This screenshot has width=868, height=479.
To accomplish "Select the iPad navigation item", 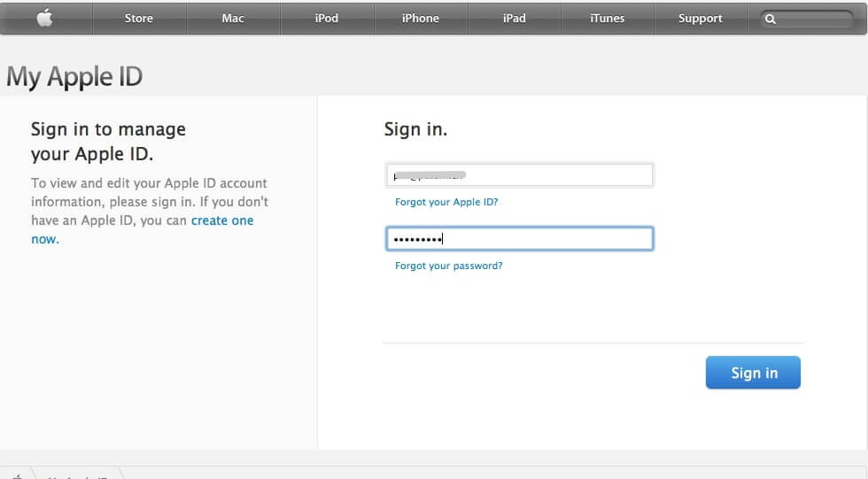I will (x=515, y=19).
